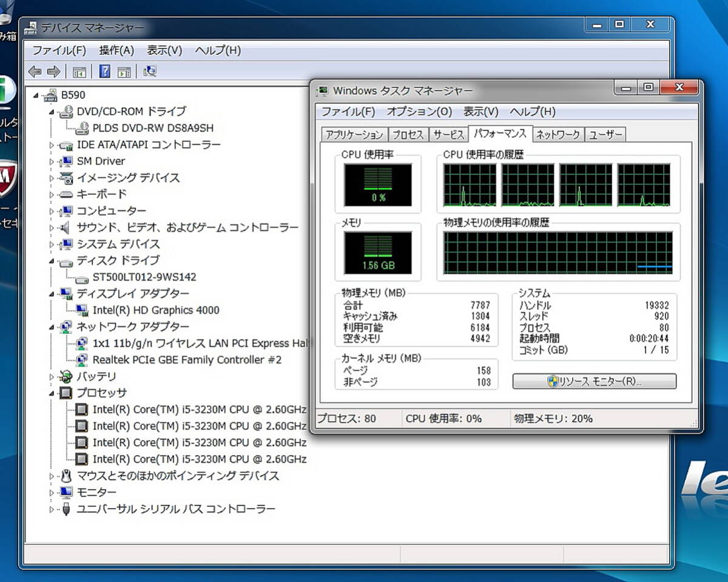Click the イメージング デバイス category icon
The image size is (728, 582).
66,178
